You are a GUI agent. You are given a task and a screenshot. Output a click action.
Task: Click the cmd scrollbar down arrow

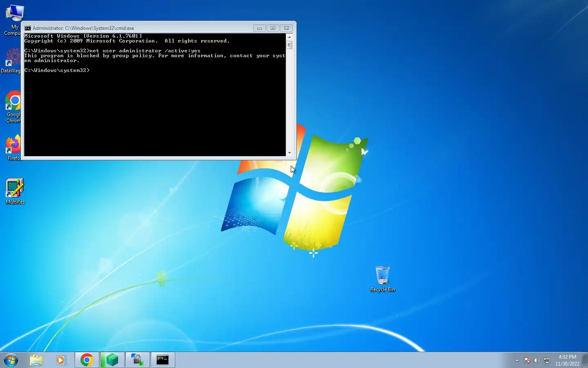pos(290,153)
